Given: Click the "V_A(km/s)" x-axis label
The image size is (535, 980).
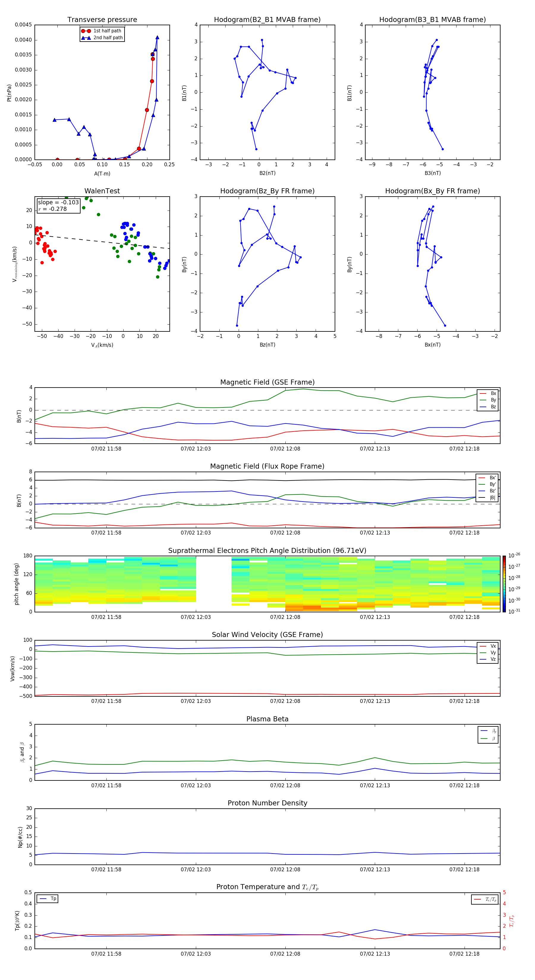Looking at the screenshot, I should pos(102,345).
